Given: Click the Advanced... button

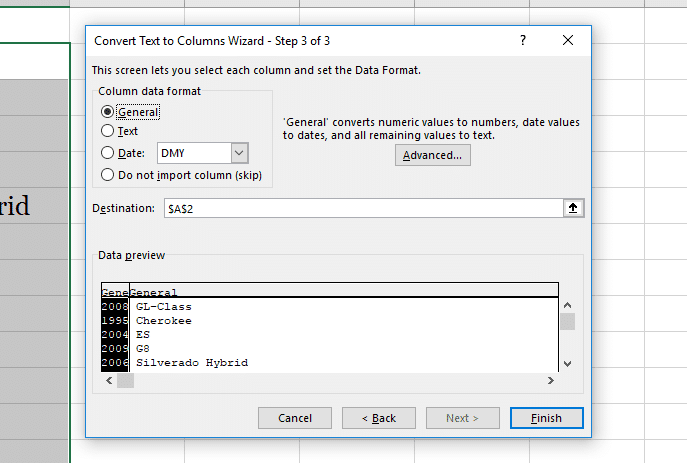Looking at the screenshot, I should click(432, 155).
